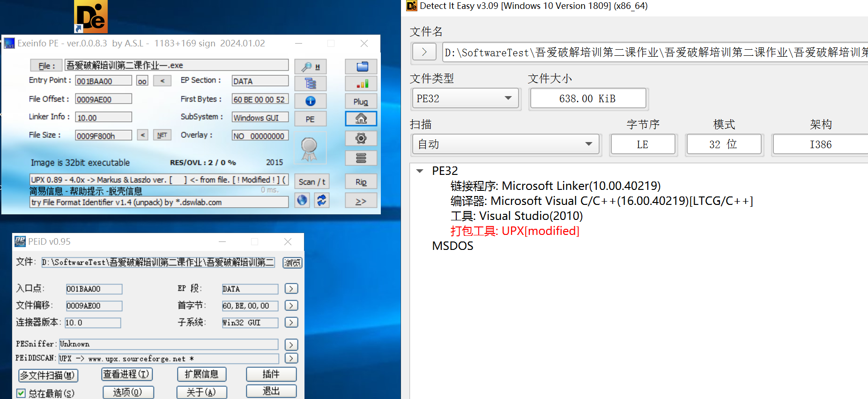This screenshot has width=868, height=399.
Task: Open 文件类型 PE32 dropdown in Detect It Easy
Action: [x=466, y=98]
